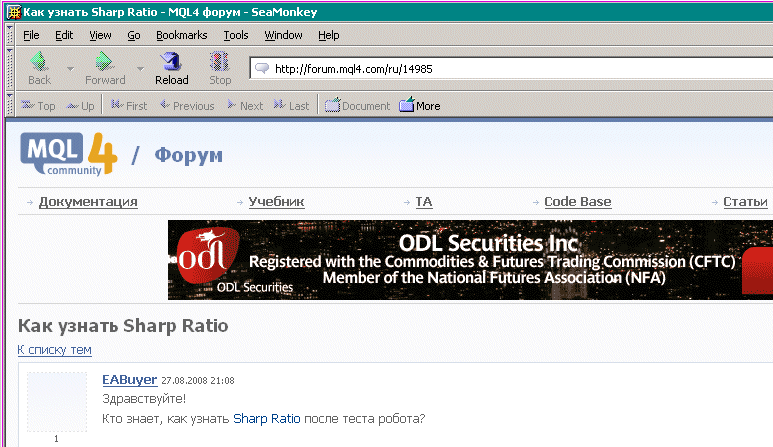The height and width of the screenshot is (447, 773).
Task: Open the File menu
Action: [31, 35]
